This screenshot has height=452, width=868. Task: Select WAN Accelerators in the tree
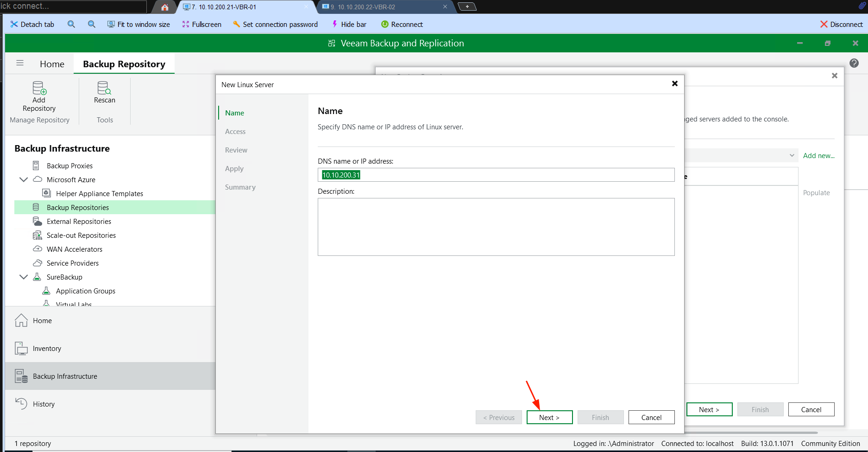pos(75,249)
